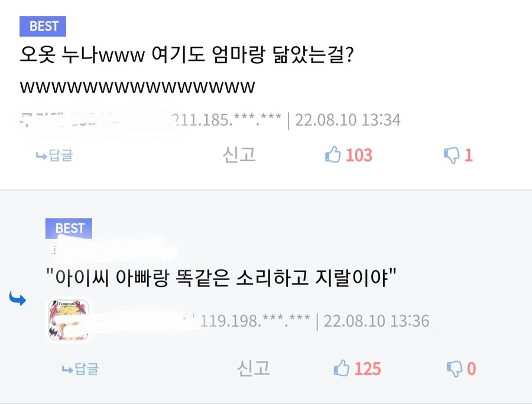
Task: Click the reply's dislike count of 0
Action: click(471, 369)
